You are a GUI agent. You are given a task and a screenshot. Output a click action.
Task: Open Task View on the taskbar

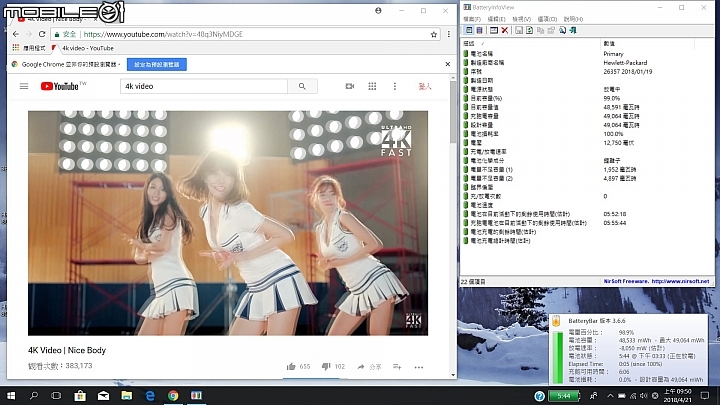(56, 395)
